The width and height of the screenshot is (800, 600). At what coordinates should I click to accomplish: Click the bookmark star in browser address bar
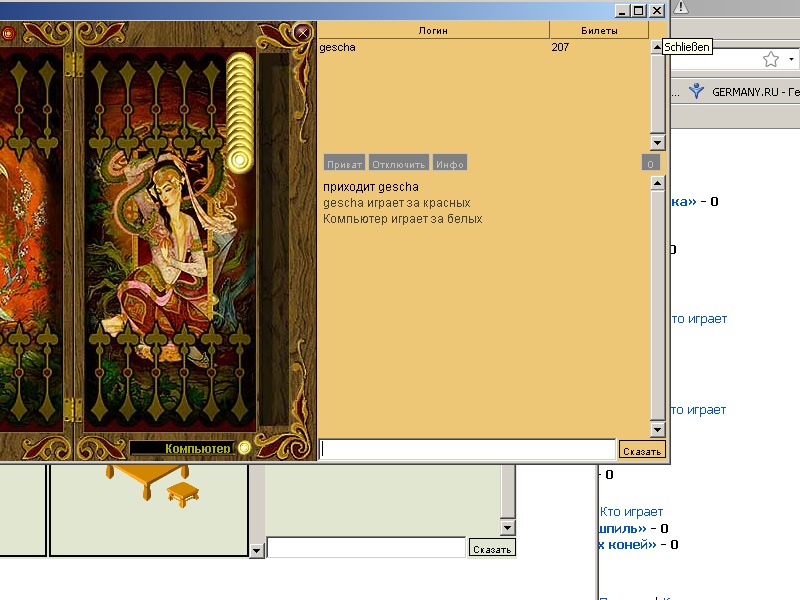771,60
